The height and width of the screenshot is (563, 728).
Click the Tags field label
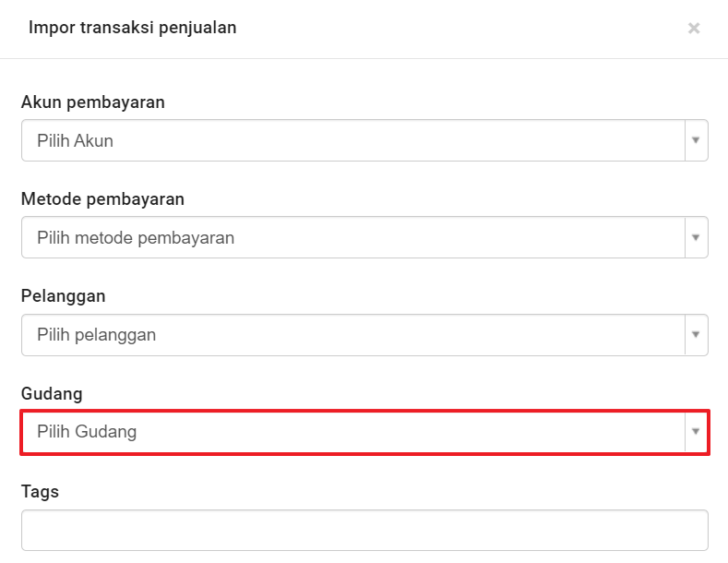40,492
